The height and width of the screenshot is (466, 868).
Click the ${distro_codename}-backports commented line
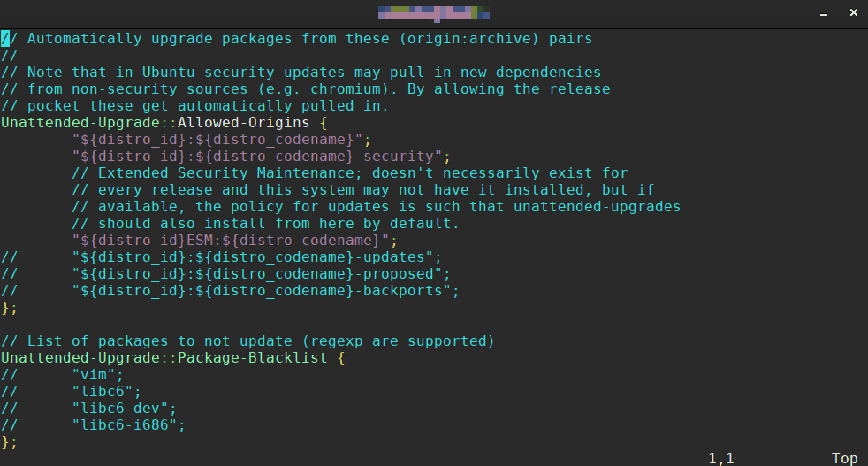pyautogui.click(x=265, y=291)
